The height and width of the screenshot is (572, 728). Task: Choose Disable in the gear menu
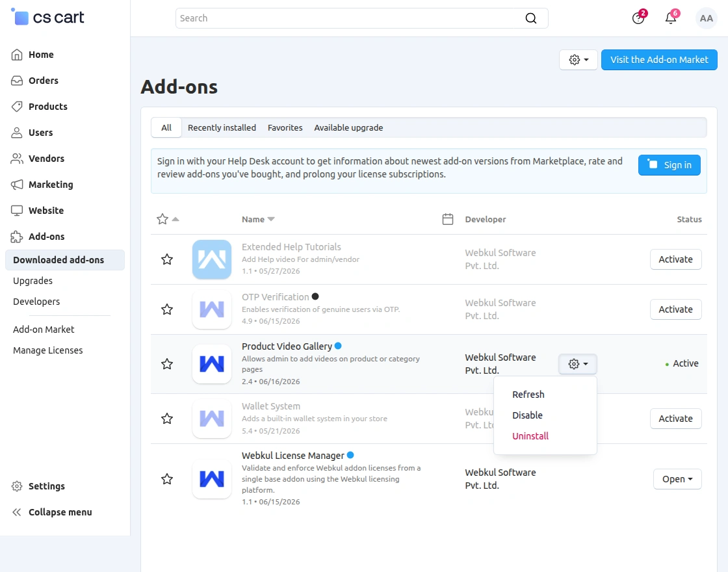[527, 415]
